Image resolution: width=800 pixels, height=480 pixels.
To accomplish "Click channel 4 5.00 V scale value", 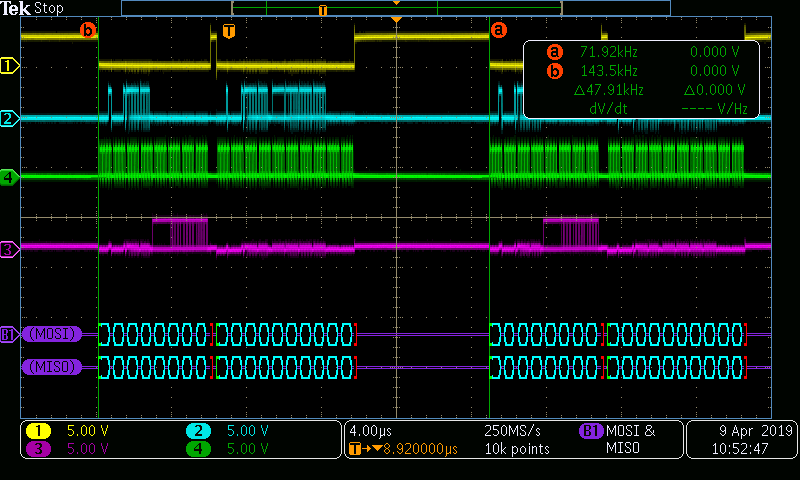I will (x=247, y=449).
